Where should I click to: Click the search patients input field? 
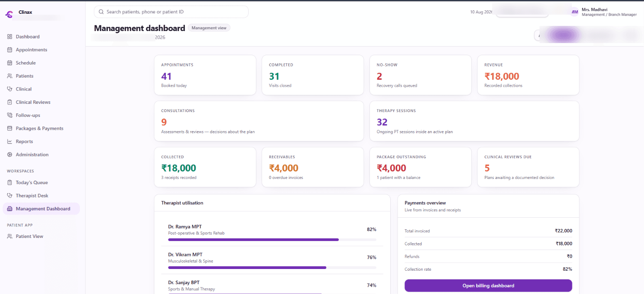pos(171,12)
